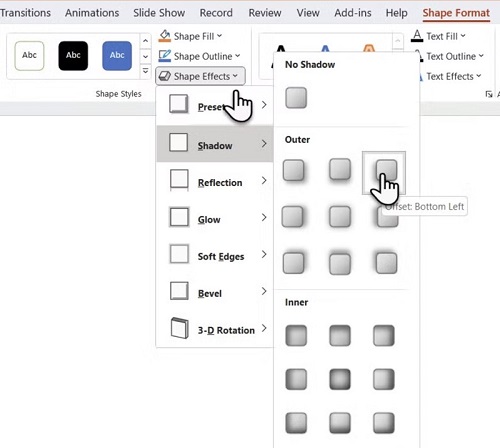The image size is (500, 448).
Task: Move the Shape Styles gallery down one row
Action: click(x=146, y=56)
